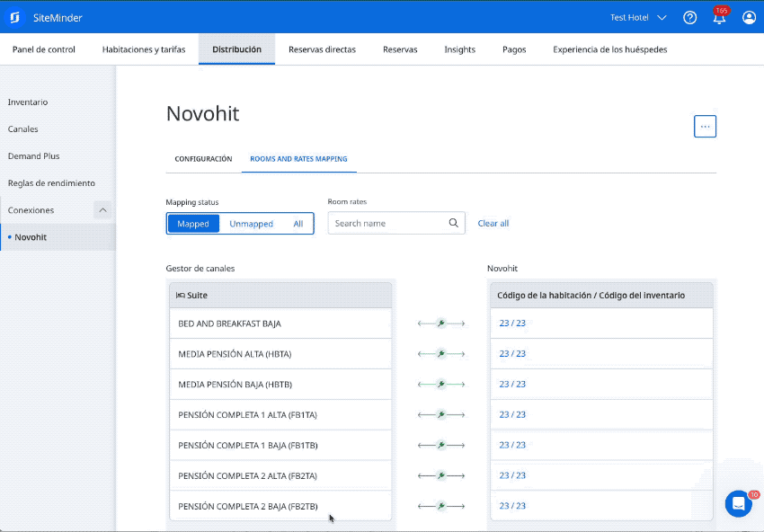Viewport: 764px width, 532px height.
Task: Click 23 / 23 link for MEDIA PENSIÓN BAJA (HBTB)
Action: point(512,384)
